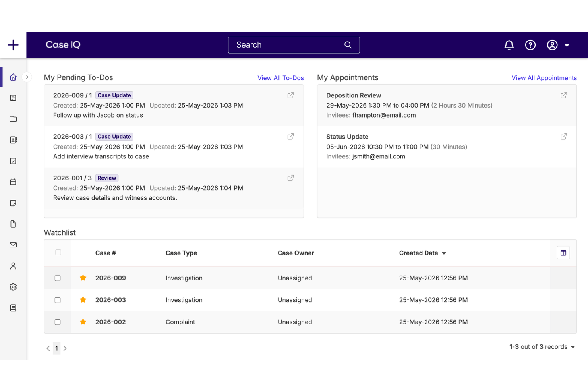The height and width of the screenshot is (392, 588).
Task: Toggle the select-all checkbox in Watchlist header
Action: 58,252
